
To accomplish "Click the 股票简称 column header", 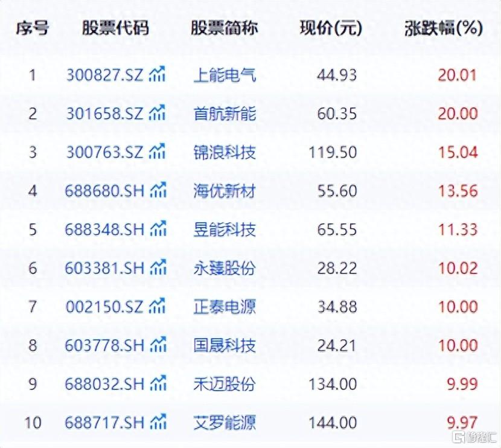I will tap(225, 28).
